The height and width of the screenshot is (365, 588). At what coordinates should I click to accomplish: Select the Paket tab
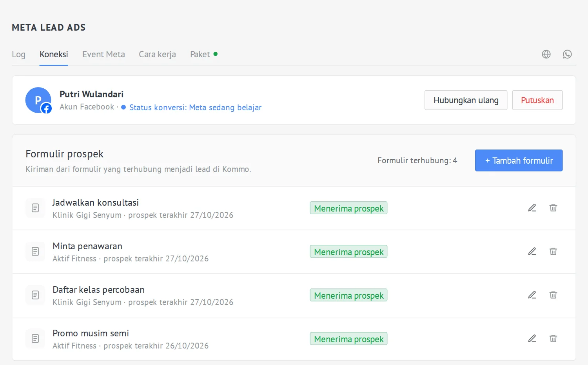[203, 54]
